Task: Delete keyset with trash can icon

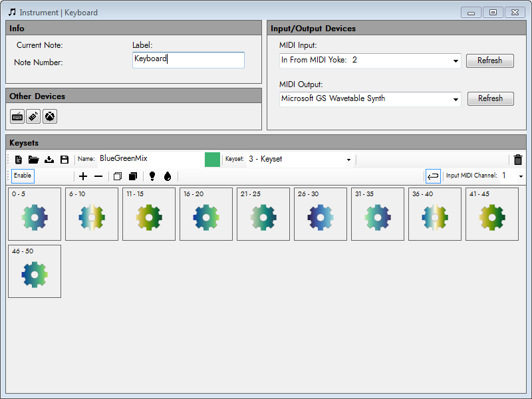Action: (x=518, y=160)
